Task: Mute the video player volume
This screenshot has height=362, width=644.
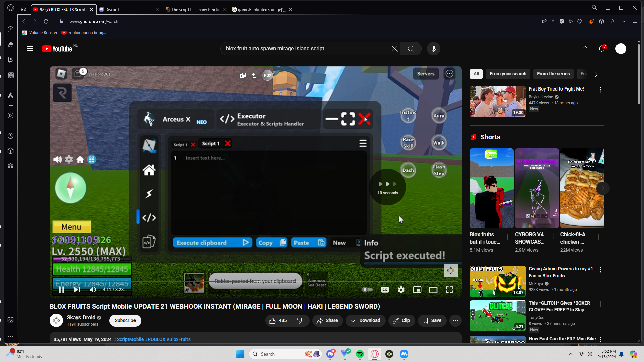Action: (x=93, y=290)
